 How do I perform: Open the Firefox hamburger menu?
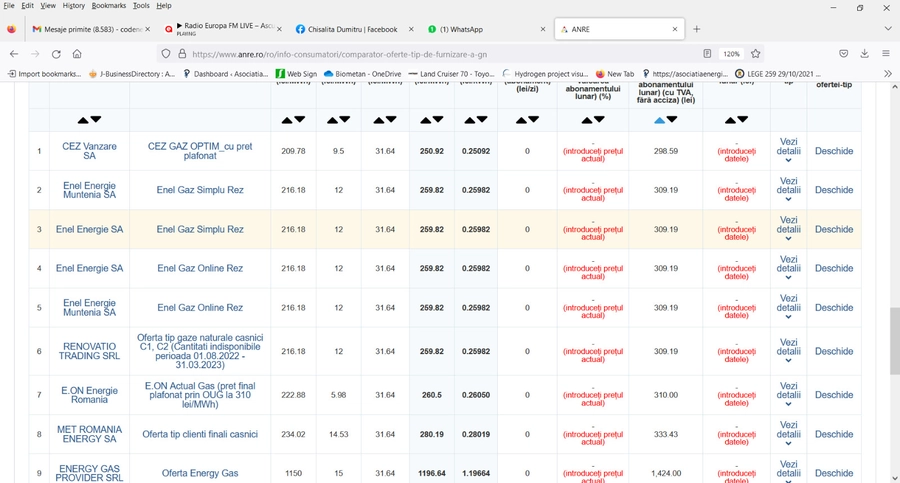(x=886, y=54)
